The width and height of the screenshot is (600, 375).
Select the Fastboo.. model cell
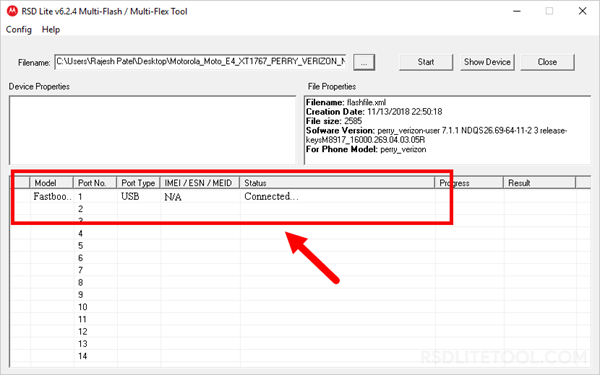[52, 196]
